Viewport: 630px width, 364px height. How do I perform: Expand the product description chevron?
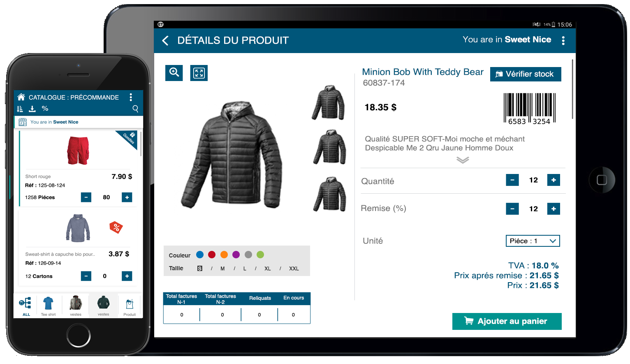pyautogui.click(x=463, y=160)
